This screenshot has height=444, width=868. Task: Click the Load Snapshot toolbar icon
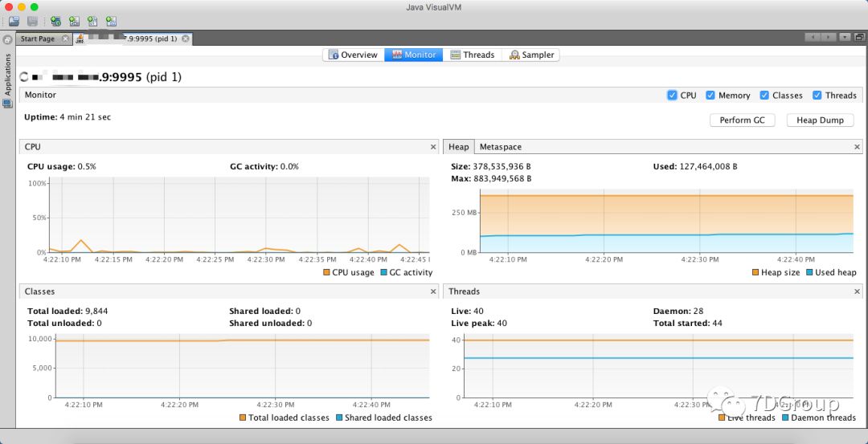pos(14,22)
